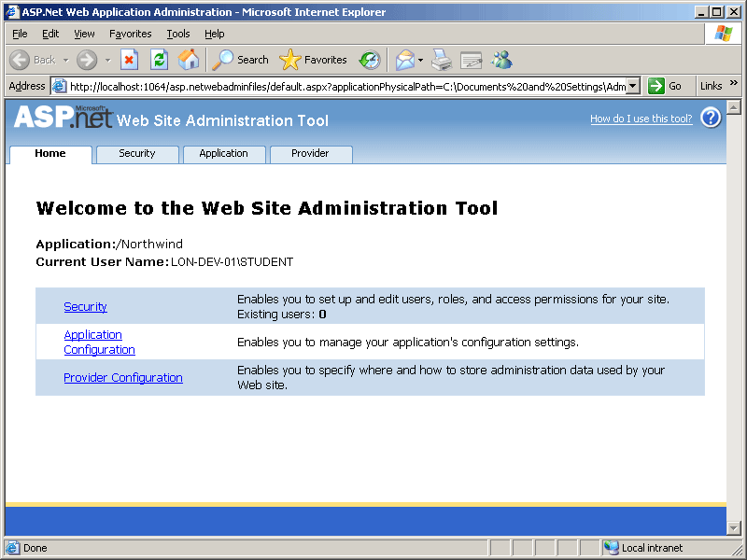The height and width of the screenshot is (560, 747).
Task: Follow the Provider Configuration link
Action: pyautogui.click(x=123, y=378)
